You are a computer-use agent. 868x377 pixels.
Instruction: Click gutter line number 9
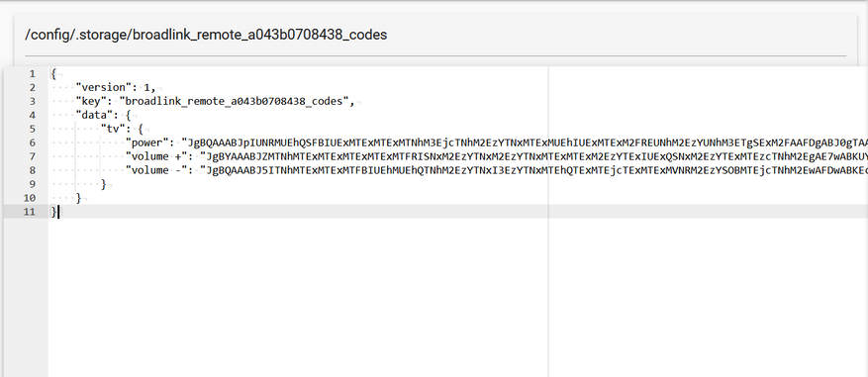32,184
